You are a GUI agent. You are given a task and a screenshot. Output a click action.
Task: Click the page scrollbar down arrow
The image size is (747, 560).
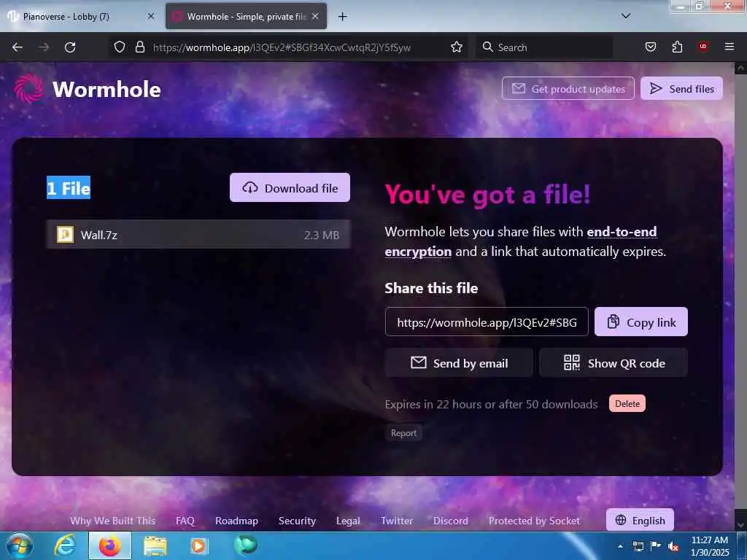coord(740,525)
